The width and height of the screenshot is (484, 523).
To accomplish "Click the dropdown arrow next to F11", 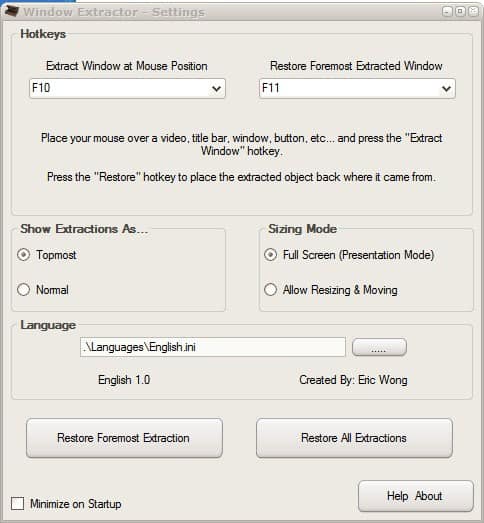I will [x=446, y=89].
